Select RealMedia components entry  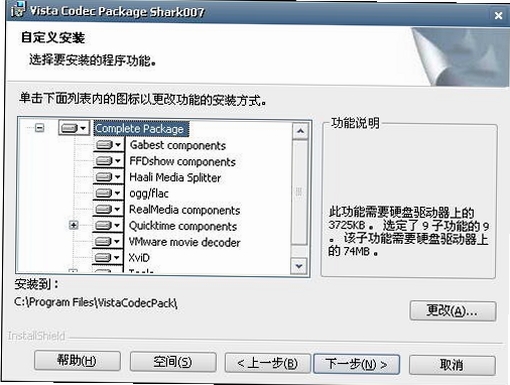click(184, 210)
